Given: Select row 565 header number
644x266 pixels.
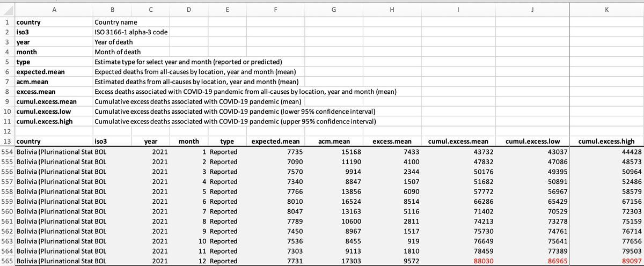Looking at the screenshot, I should (x=8, y=261).
